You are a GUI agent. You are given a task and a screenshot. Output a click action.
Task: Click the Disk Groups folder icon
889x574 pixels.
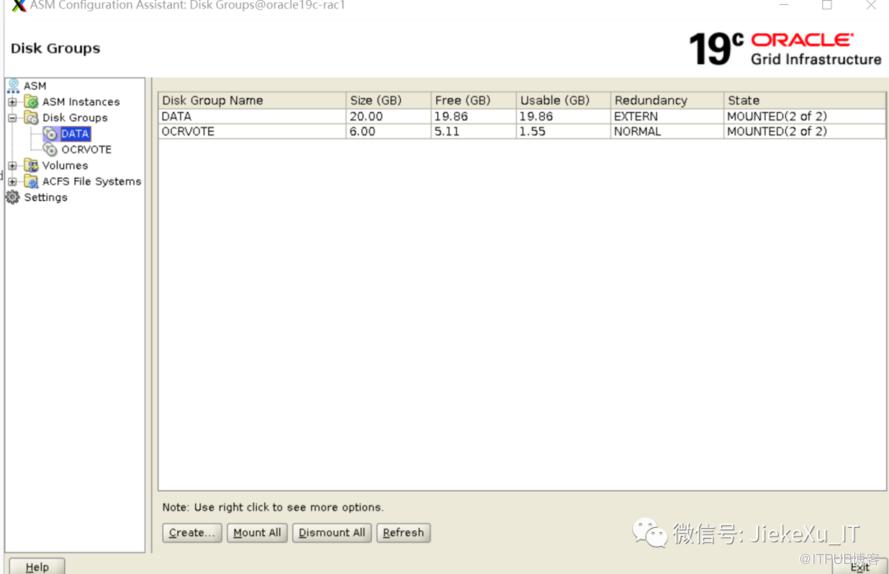[31, 118]
